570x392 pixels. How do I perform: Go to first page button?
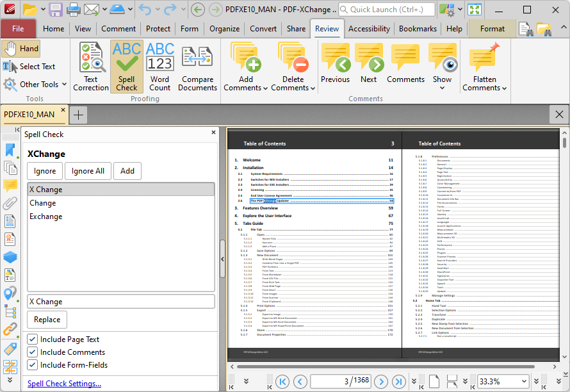[x=282, y=382]
